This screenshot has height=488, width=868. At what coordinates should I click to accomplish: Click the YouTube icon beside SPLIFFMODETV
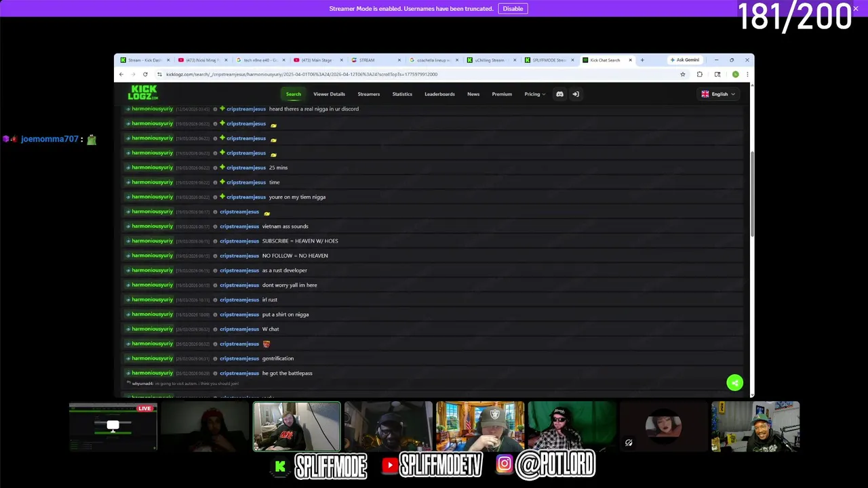[x=389, y=465]
